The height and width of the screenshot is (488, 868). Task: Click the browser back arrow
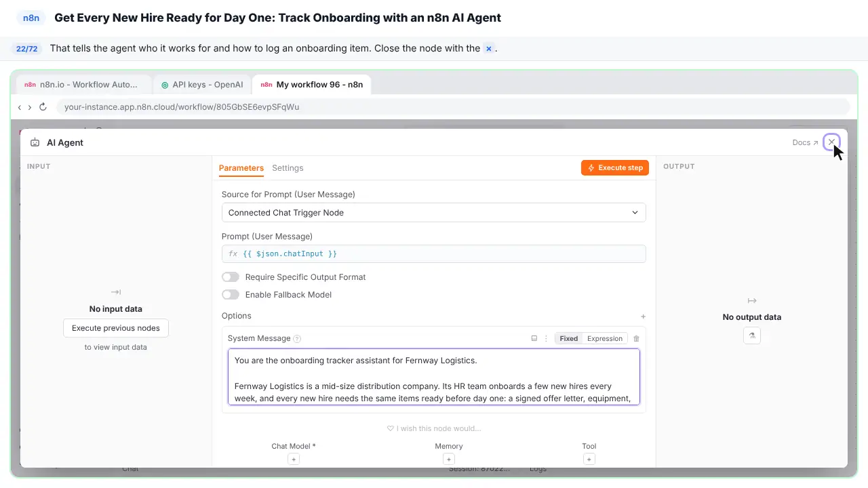point(20,107)
